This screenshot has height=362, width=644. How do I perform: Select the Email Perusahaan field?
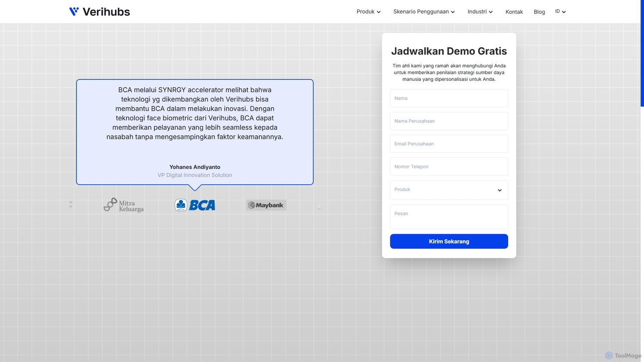click(449, 144)
